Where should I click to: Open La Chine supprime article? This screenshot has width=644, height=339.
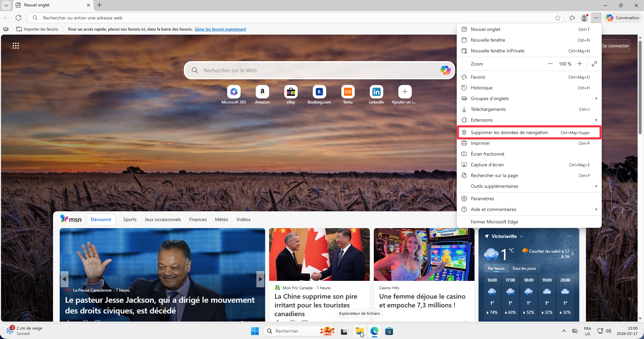pos(316,305)
